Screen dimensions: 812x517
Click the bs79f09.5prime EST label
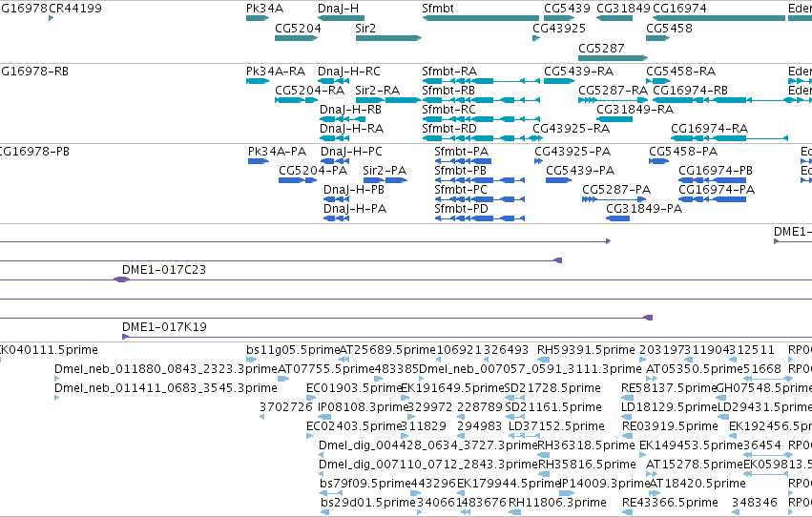click(365, 484)
